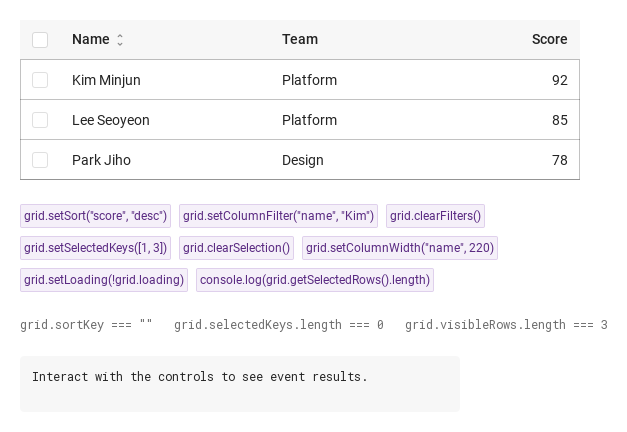
Task: Click the grid.visibleRows.length status text
Action: tap(506, 325)
